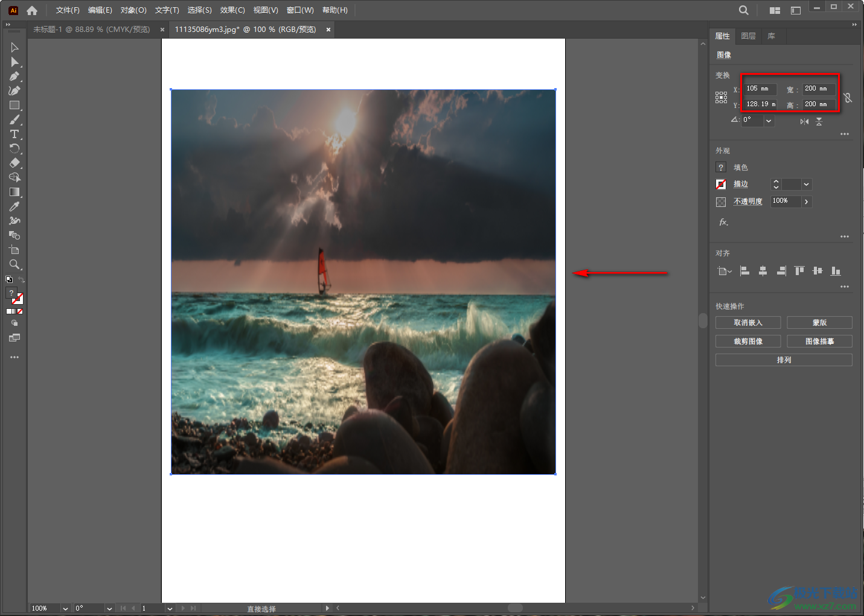The width and height of the screenshot is (864, 616).
Task: Align vertical bottom in Align section
Action: [836, 271]
